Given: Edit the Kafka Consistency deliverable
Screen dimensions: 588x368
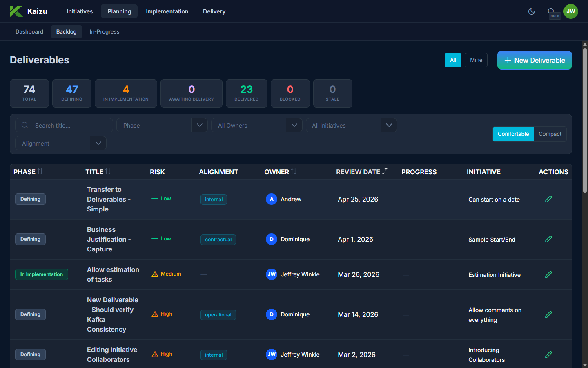Looking at the screenshot, I should coord(548,314).
